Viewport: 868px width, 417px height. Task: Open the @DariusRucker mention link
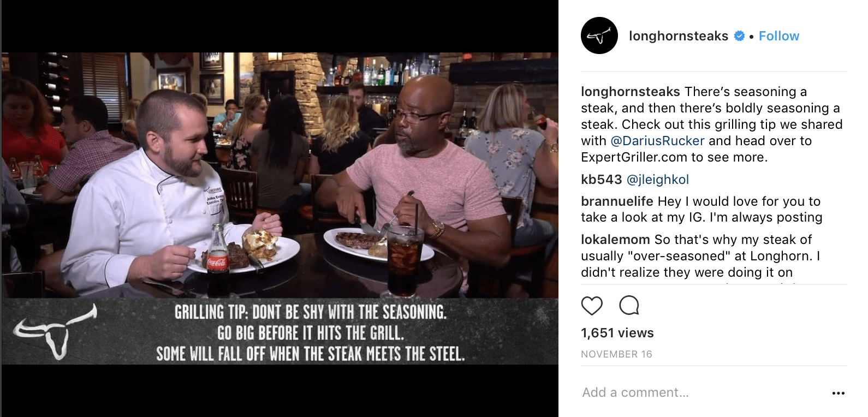point(657,141)
